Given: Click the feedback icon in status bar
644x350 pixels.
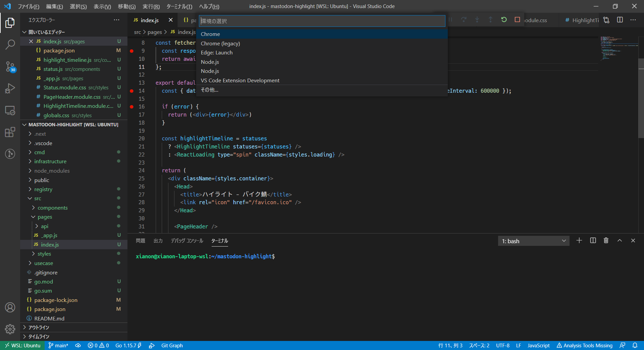Looking at the screenshot, I should [x=622, y=345].
